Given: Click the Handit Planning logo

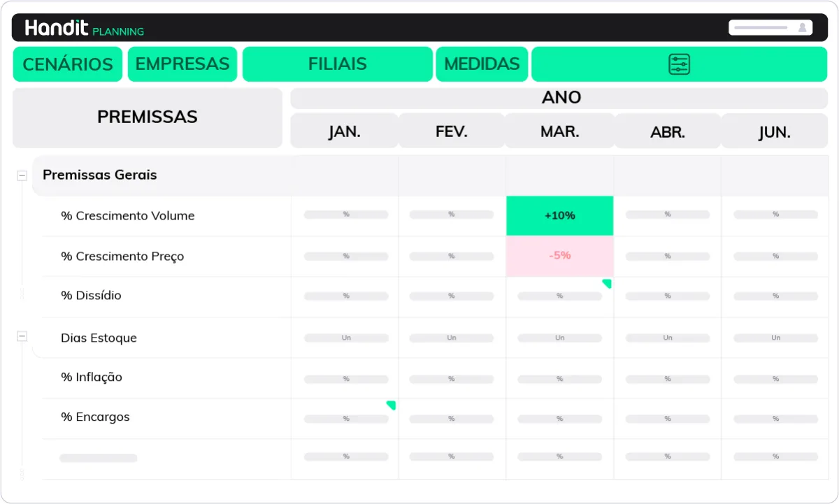Looking at the screenshot, I should point(85,28).
